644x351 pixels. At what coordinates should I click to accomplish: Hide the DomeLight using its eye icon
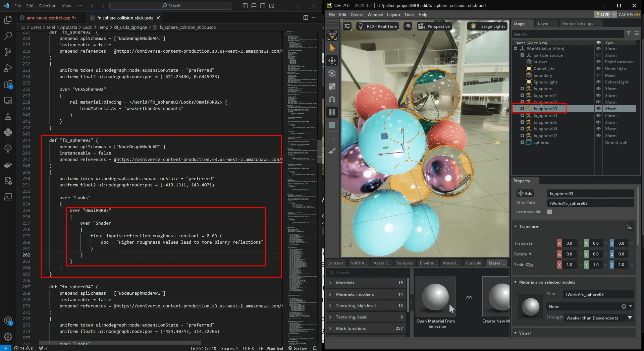pyautogui.click(x=599, y=69)
